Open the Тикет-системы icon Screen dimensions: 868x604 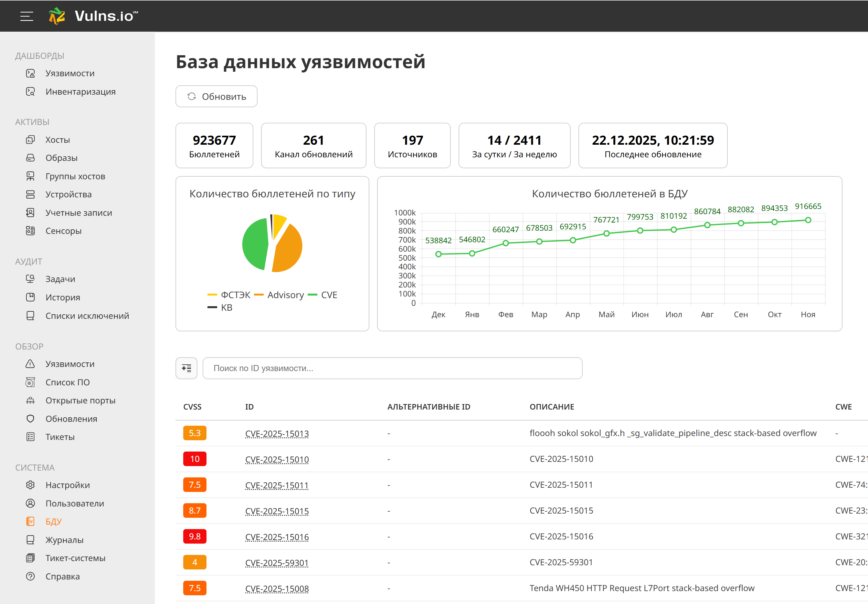click(30, 558)
